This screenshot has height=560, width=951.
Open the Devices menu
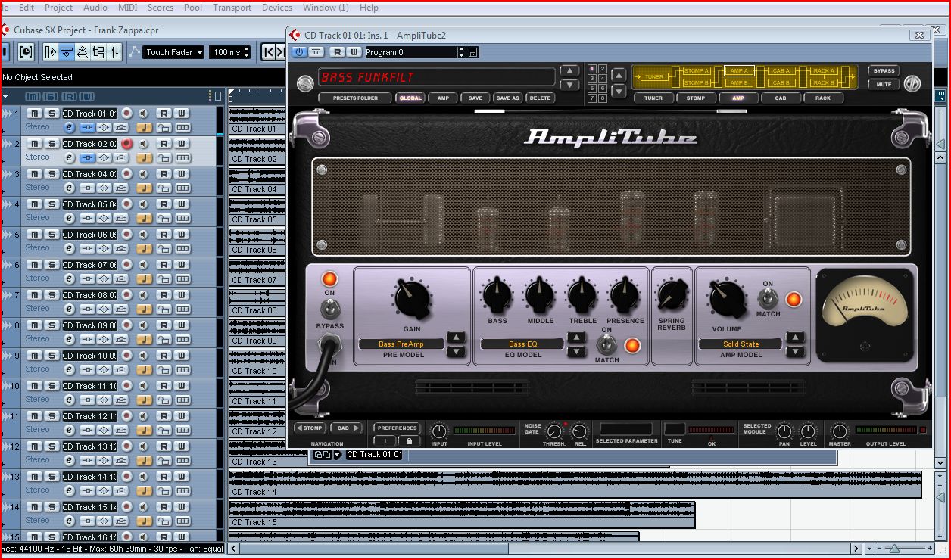click(277, 8)
